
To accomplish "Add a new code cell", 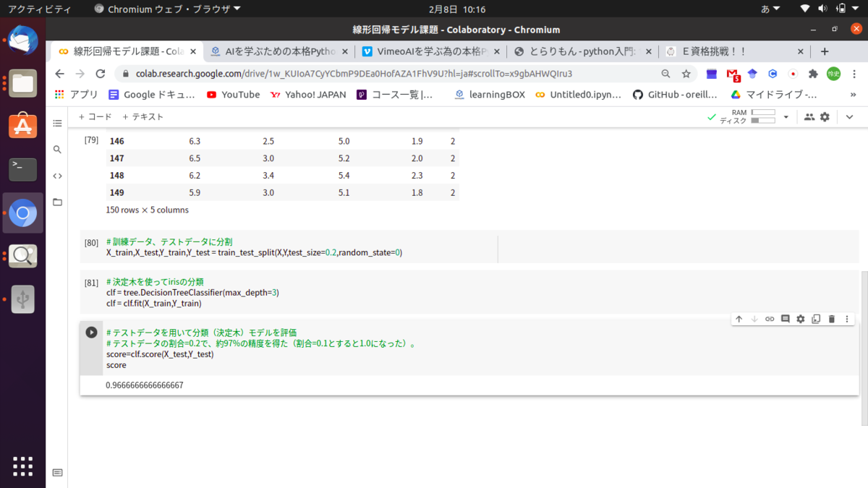I will (x=95, y=116).
